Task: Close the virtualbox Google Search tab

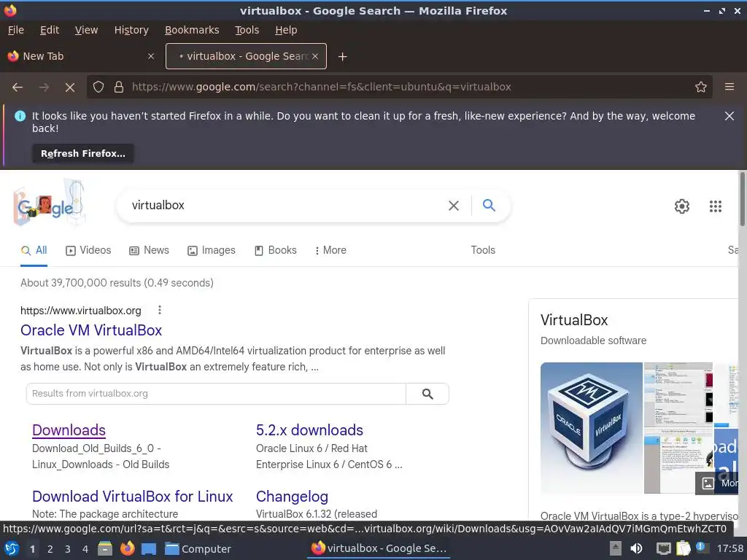Action: coord(315,56)
